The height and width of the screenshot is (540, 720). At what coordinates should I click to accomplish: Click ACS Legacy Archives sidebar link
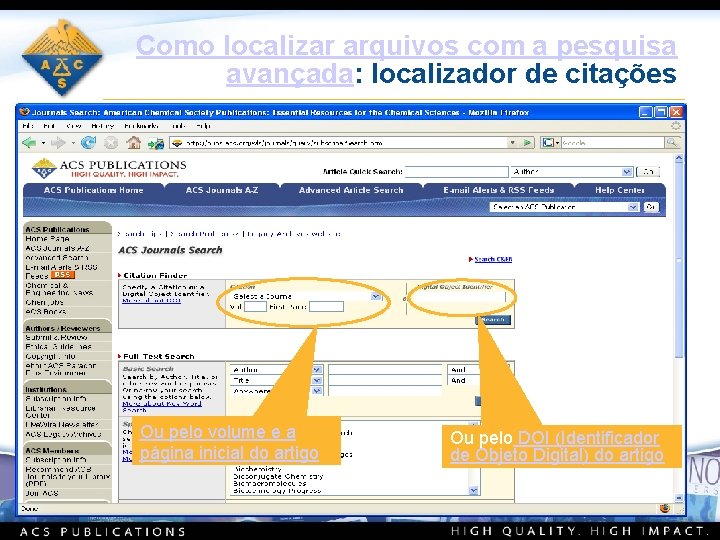[x=63, y=434]
